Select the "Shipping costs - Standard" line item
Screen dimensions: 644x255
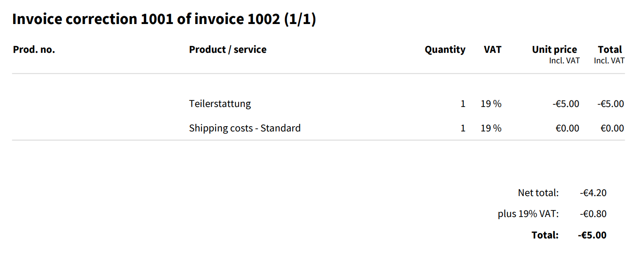(245, 128)
